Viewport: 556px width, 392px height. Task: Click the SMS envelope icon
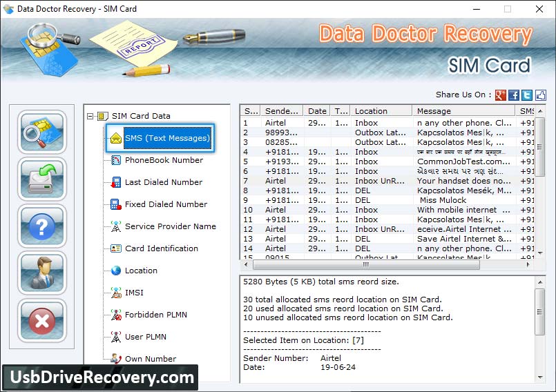pos(116,138)
